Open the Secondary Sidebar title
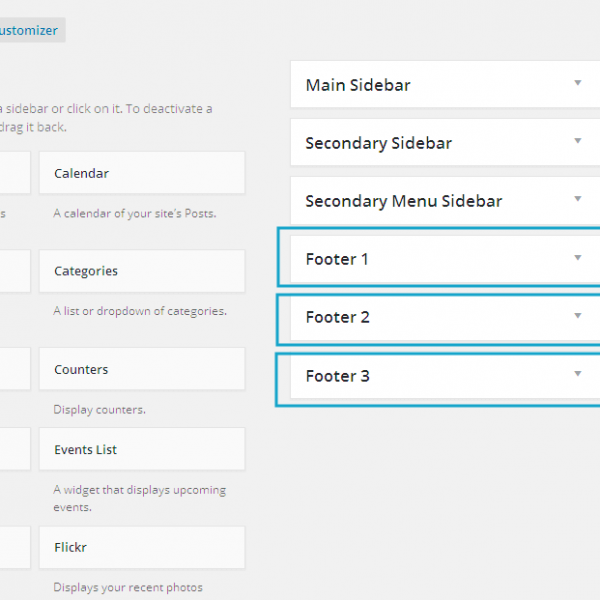Screen dimensions: 600x600 point(378,143)
